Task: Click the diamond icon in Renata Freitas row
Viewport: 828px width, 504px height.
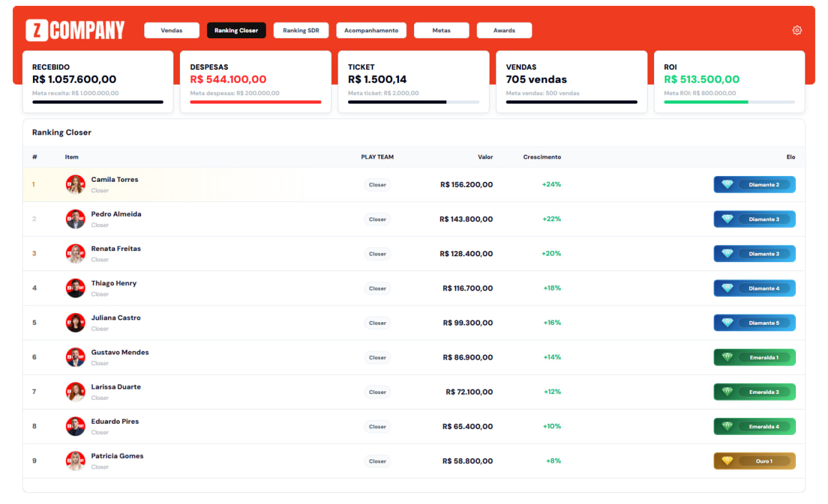Action: point(727,254)
